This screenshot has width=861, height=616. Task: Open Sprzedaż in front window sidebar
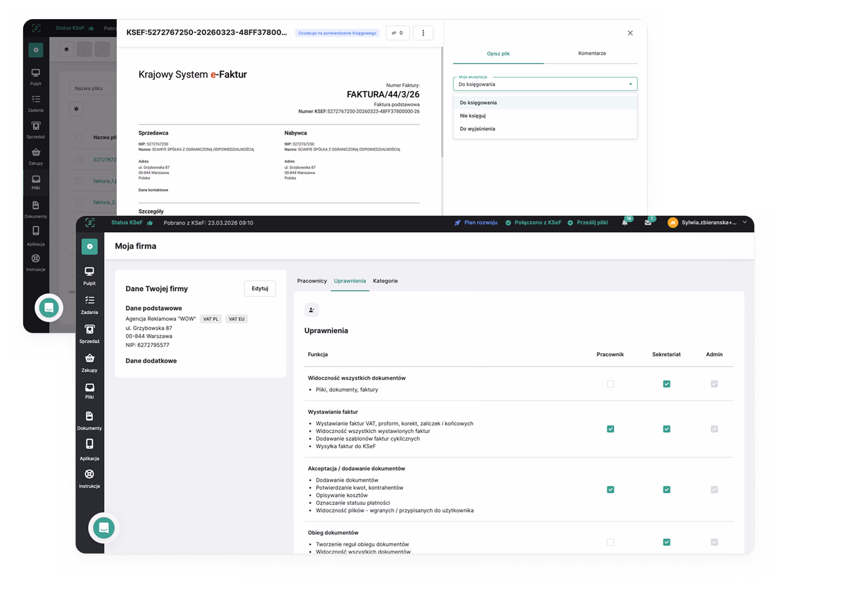pyautogui.click(x=89, y=334)
